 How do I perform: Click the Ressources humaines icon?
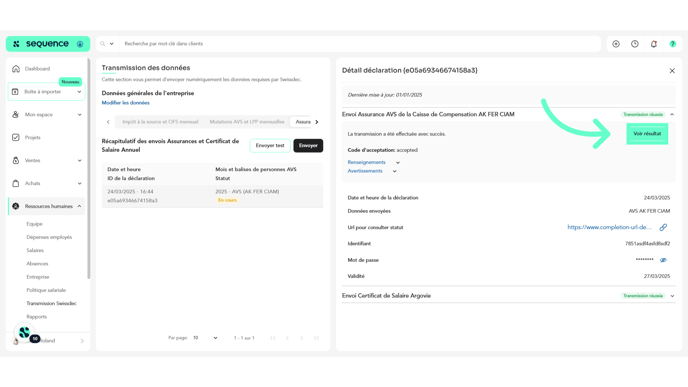point(16,206)
